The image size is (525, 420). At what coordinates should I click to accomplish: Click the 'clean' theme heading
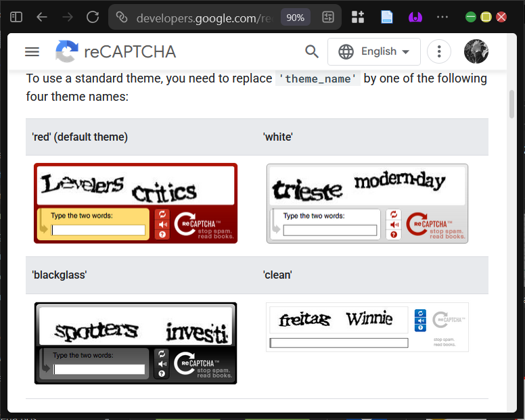[277, 275]
